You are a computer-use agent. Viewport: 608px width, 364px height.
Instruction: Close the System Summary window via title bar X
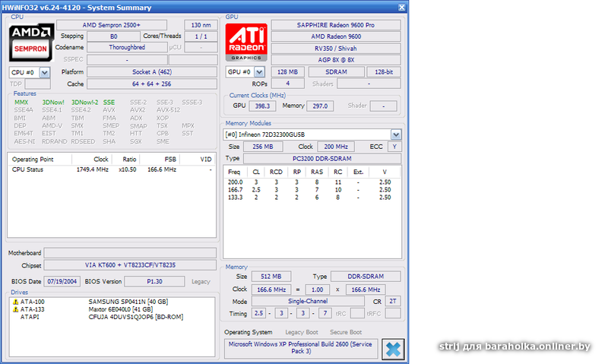tap(402, 8)
